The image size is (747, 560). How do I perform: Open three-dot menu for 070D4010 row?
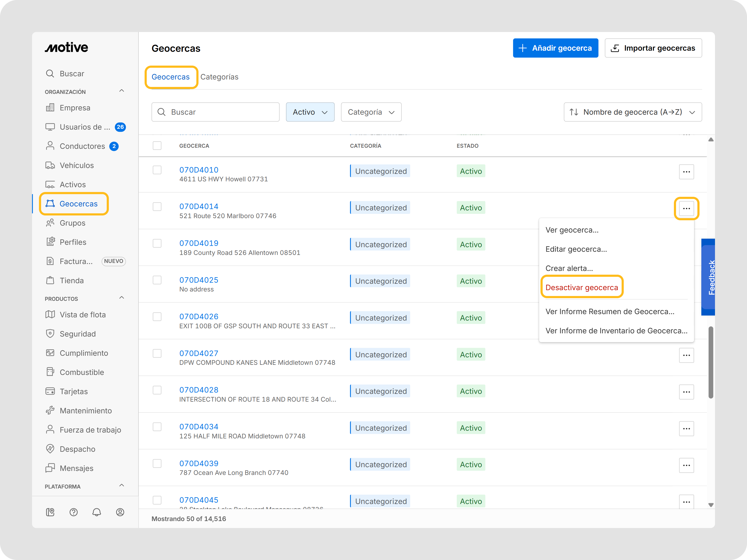click(686, 172)
